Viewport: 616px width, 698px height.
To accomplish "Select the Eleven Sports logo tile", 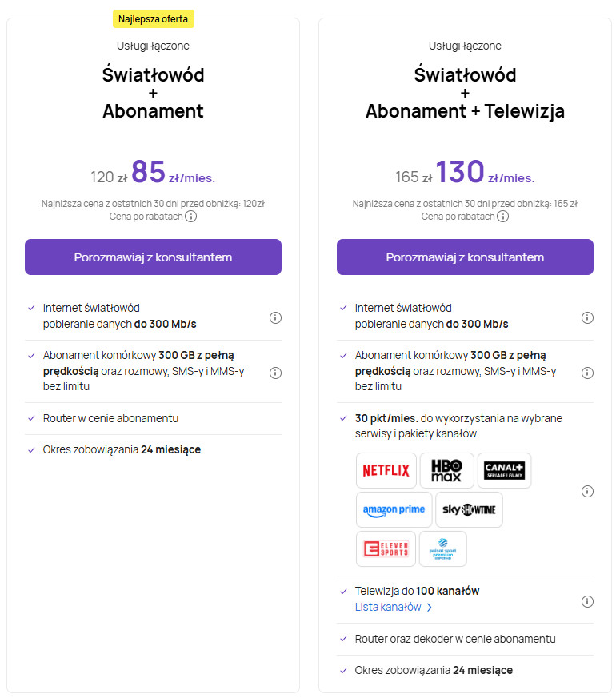I will [x=386, y=548].
